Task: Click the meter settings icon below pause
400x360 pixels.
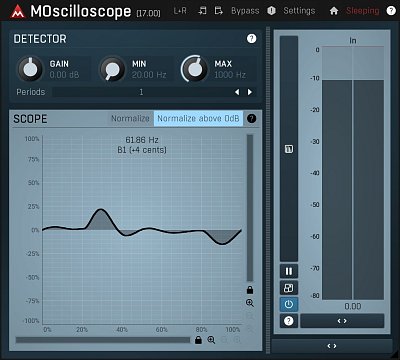Action: (289, 288)
